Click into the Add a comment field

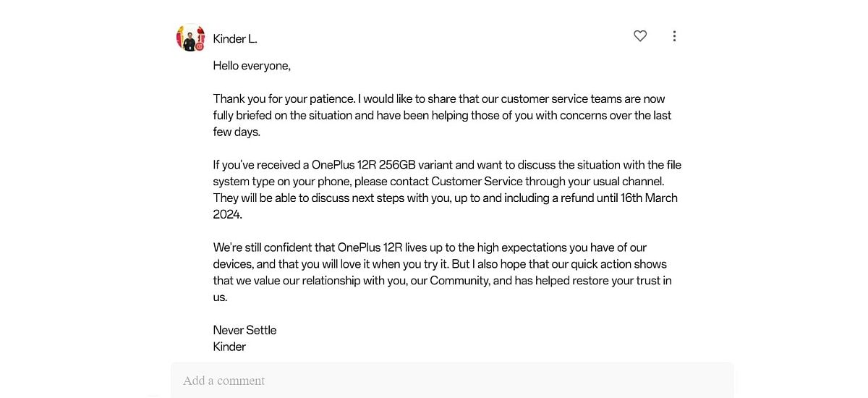[451, 381]
